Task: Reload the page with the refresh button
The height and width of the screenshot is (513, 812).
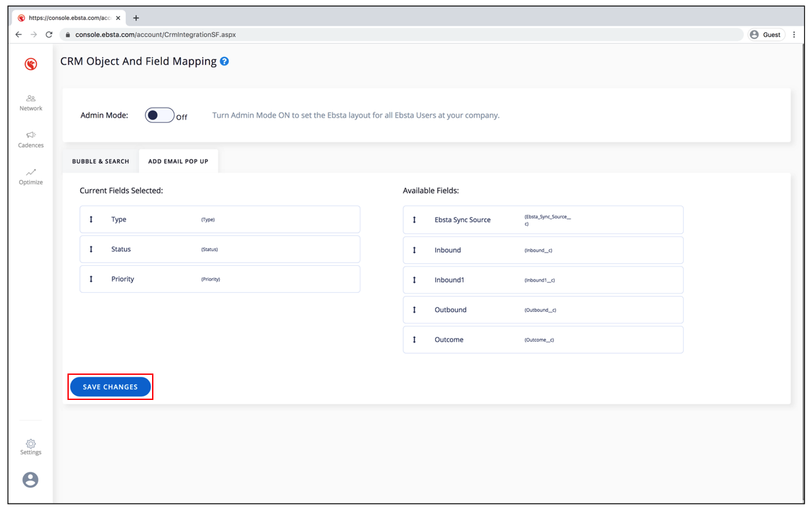Action: click(49, 34)
